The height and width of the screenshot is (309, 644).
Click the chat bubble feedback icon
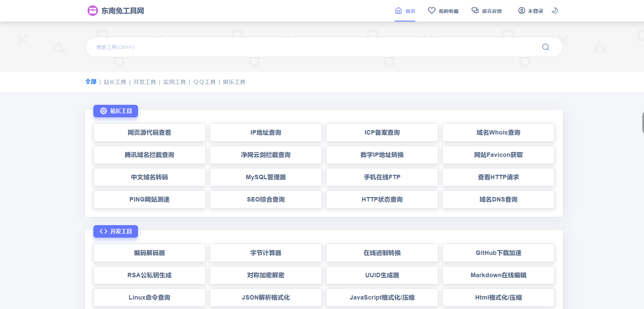point(475,11)
